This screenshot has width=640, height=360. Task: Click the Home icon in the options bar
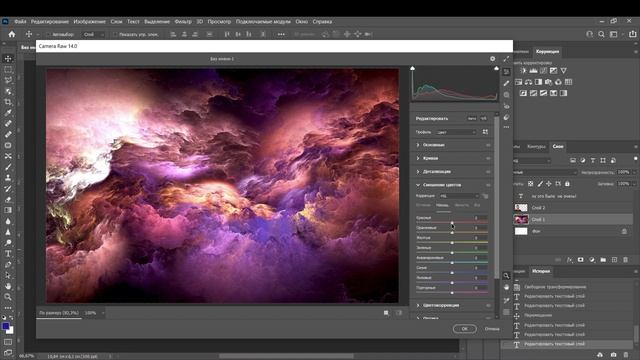(12, 34)
